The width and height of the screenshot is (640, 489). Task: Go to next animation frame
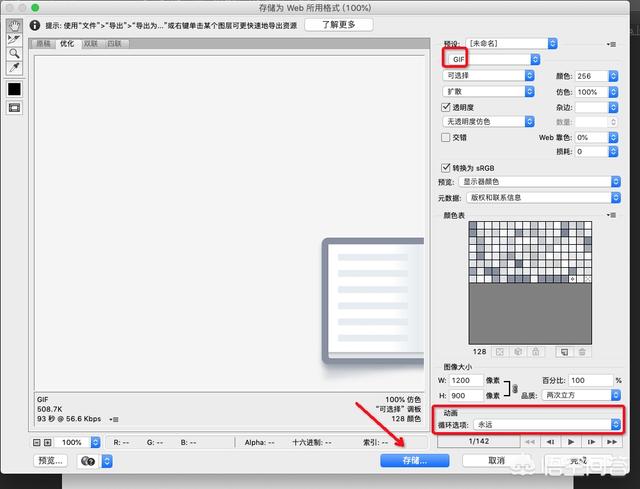pyautogui.click(x=591, y=442)
